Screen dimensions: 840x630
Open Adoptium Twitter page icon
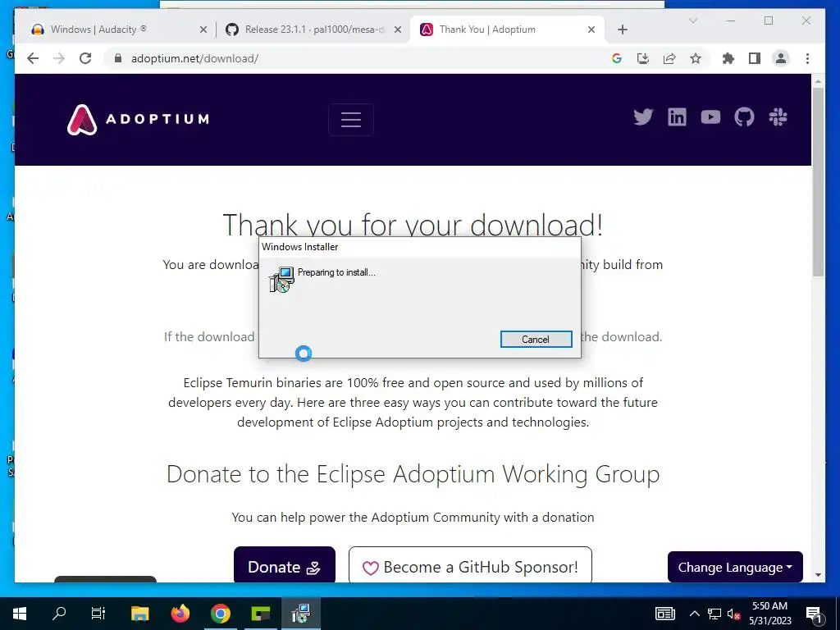643,116
